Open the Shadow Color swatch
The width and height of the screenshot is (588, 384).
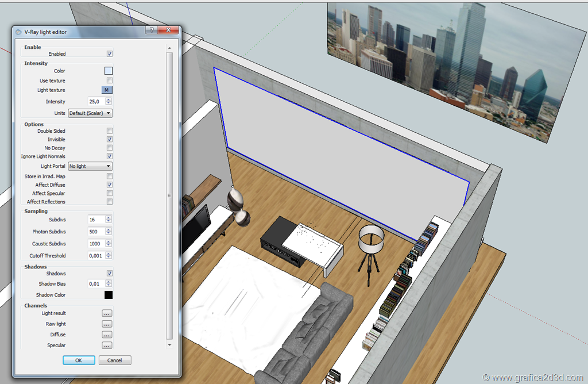[108, 295]
